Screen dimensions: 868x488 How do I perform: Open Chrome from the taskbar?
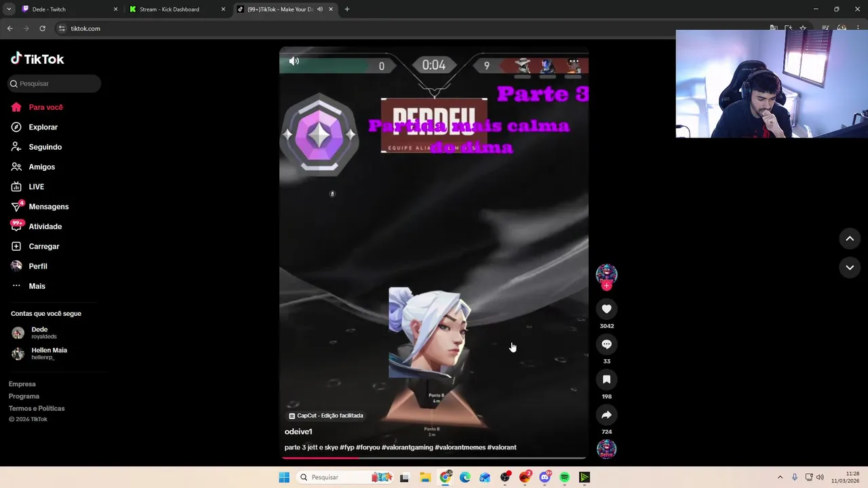tap(446, 477)
